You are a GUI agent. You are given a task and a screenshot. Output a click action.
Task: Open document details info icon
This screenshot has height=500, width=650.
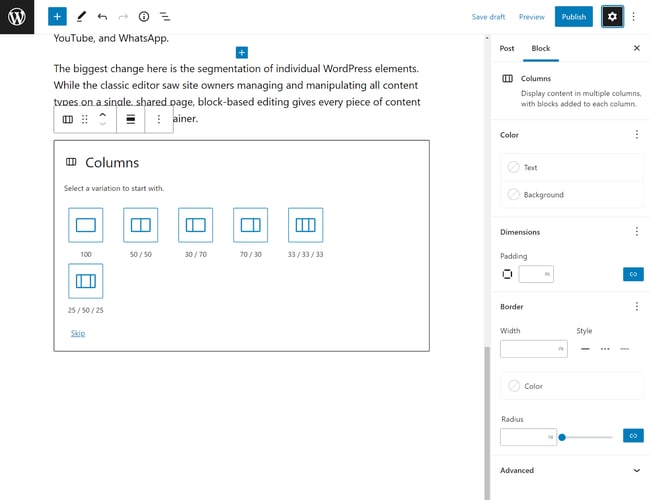click(144, 17)
